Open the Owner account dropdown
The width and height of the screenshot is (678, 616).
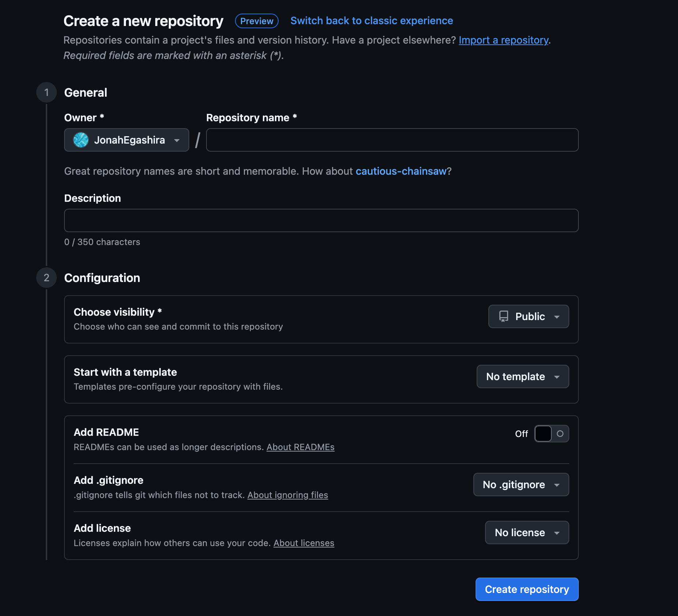point(126,140)
